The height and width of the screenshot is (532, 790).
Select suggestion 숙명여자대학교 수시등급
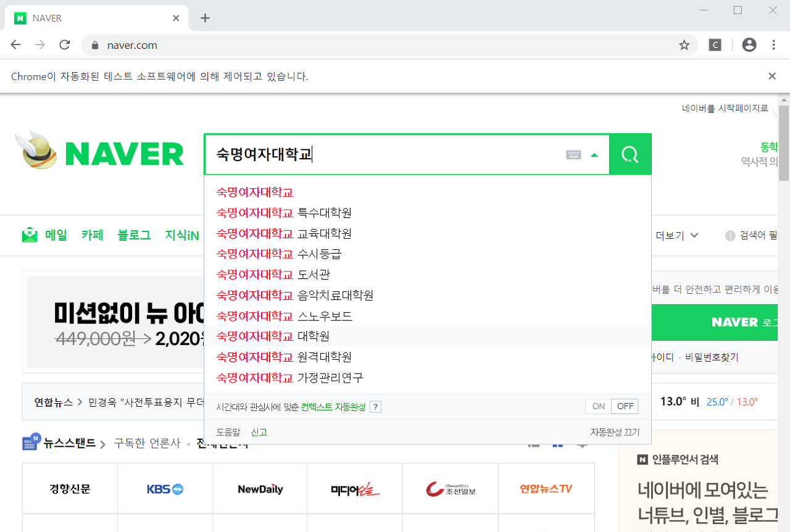coord(428,254)
